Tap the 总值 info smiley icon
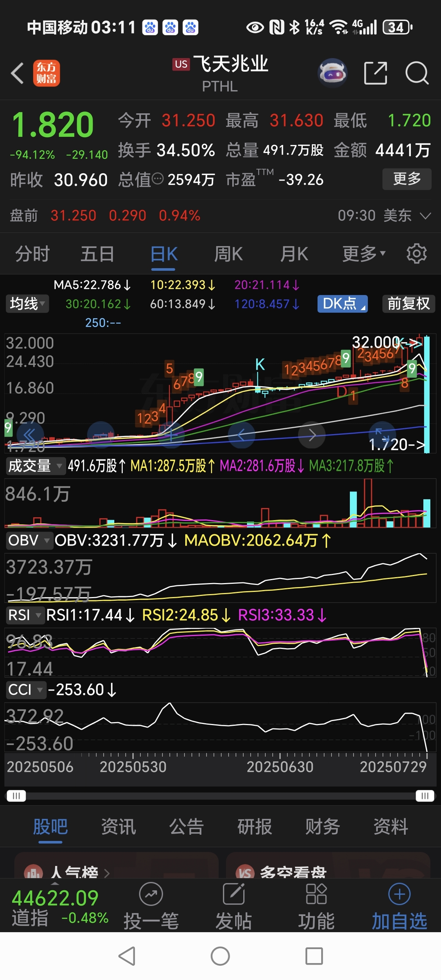This screenshot has height=980, width=441. click(x=157, y=179)
